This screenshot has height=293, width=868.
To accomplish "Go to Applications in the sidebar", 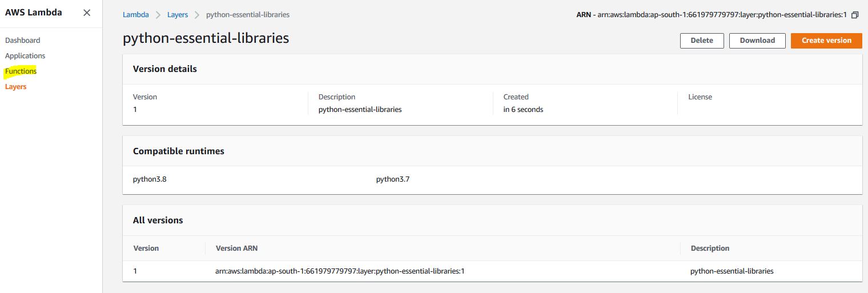I will click(x=25, y=55).
